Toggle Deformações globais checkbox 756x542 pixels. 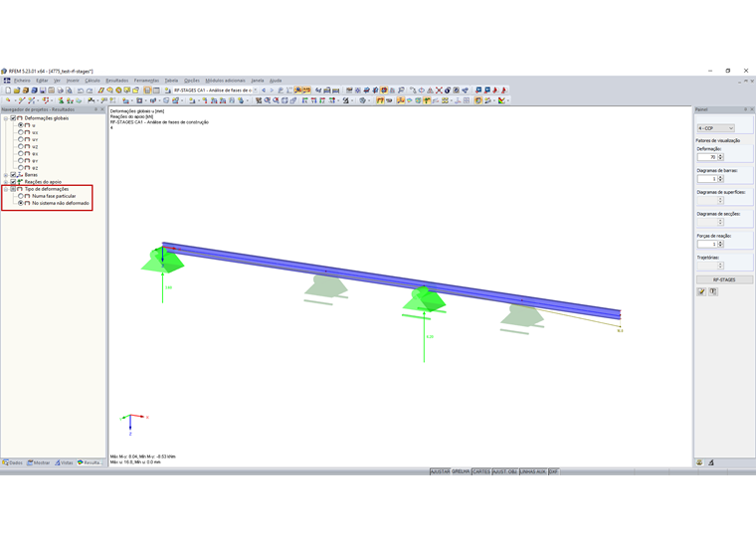tap(13, 118)
